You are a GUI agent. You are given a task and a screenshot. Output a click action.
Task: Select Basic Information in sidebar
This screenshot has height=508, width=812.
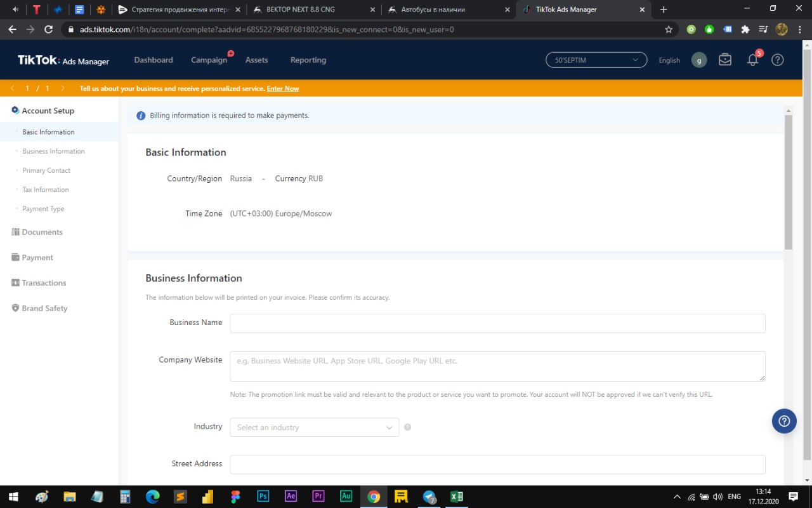click(48, 132)
